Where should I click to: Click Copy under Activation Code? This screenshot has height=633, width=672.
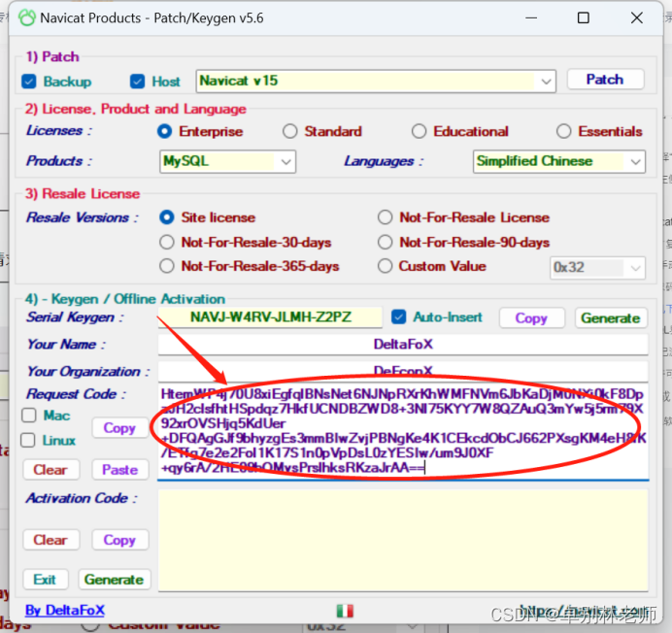119,540
